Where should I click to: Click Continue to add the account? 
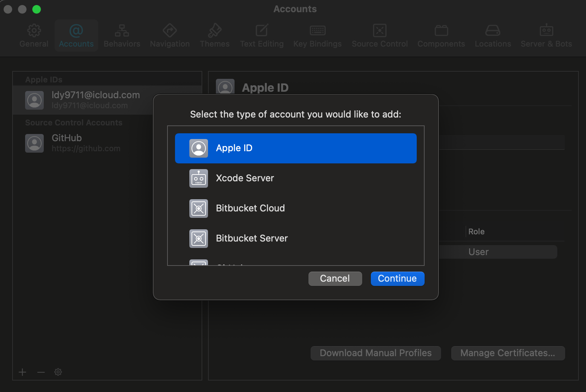[397, 279]
